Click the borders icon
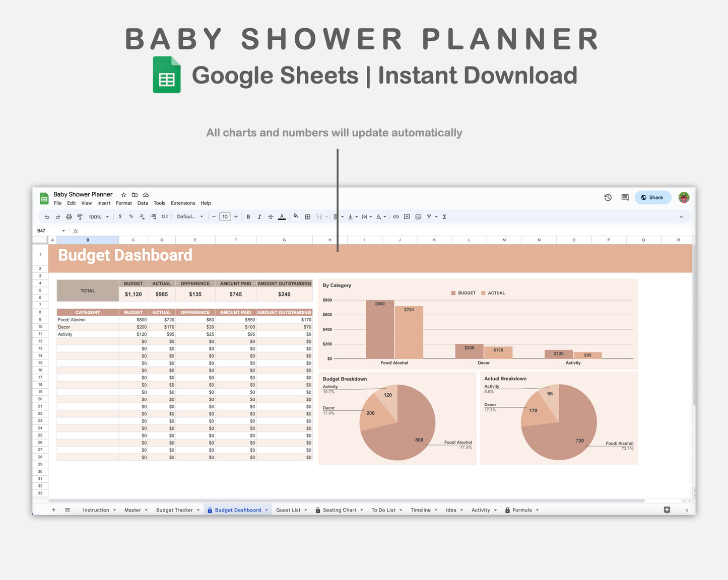This screenshot has height=580, width=728. (308, 217)
